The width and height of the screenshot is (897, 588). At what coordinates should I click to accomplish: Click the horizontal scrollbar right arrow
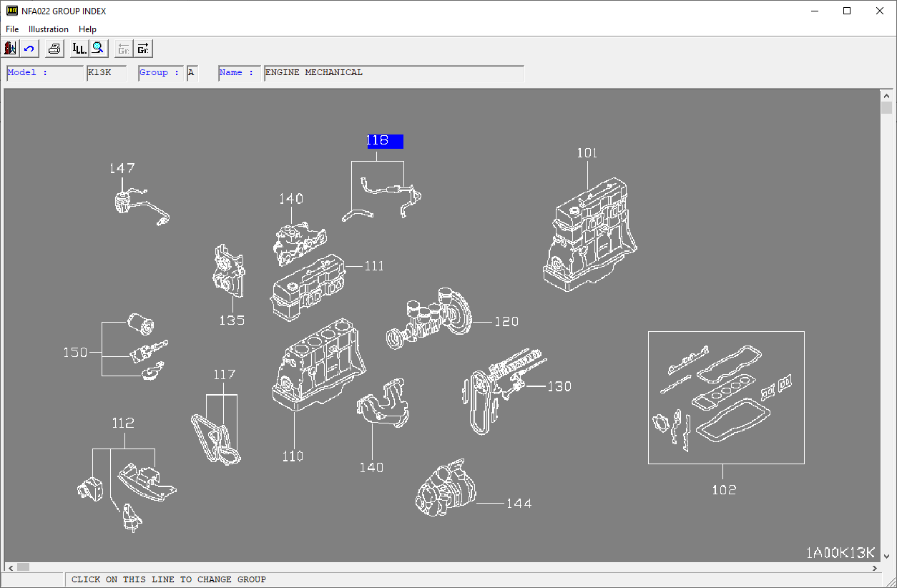coord(875,567)
